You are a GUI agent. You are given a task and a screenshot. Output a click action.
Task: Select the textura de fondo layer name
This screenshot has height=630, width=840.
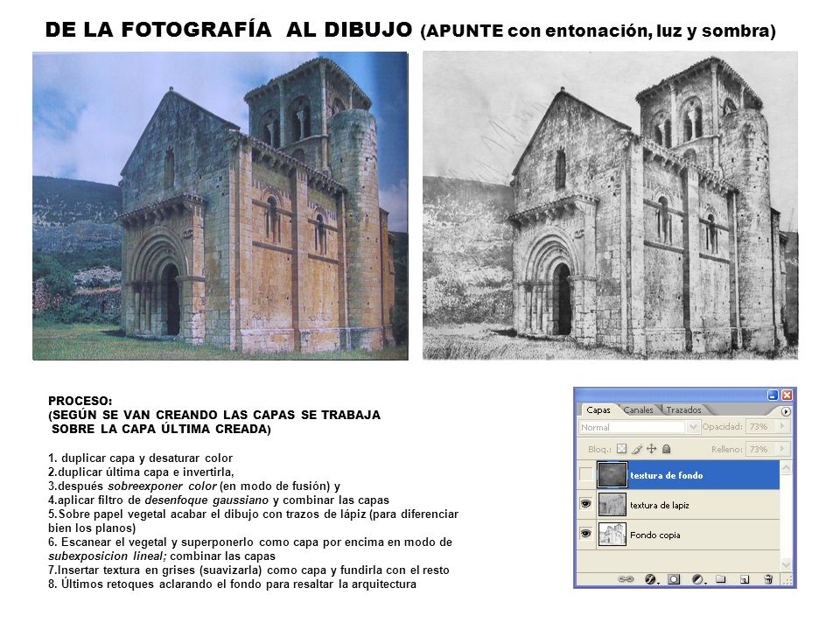666,475
